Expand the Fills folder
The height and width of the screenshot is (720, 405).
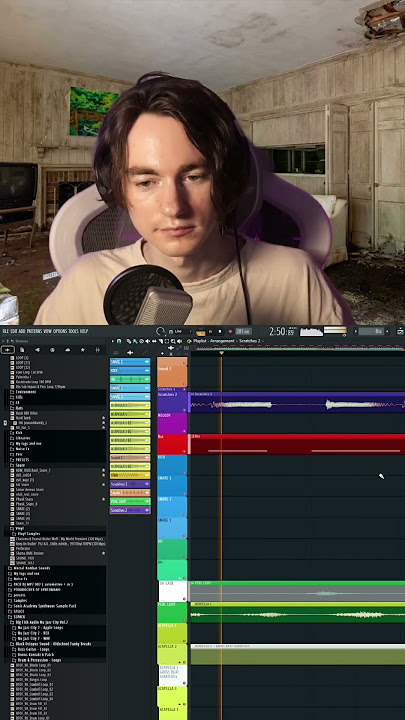[x=19, y=397]
